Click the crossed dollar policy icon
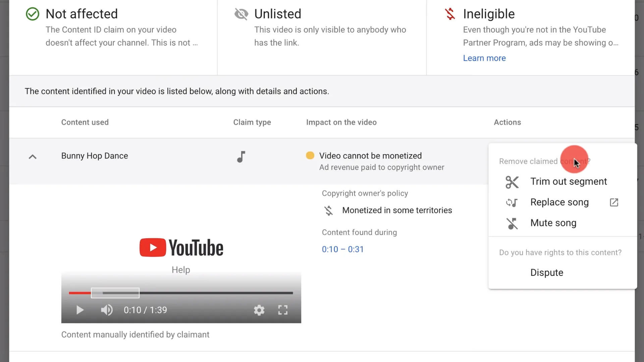This screenshot has width=644, height=362. coord(328,210)
